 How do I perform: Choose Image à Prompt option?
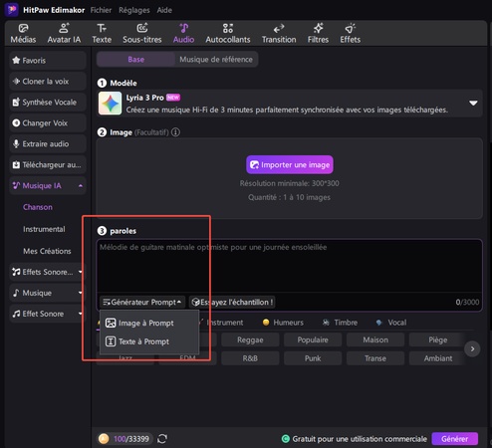(x=149, y=323)
